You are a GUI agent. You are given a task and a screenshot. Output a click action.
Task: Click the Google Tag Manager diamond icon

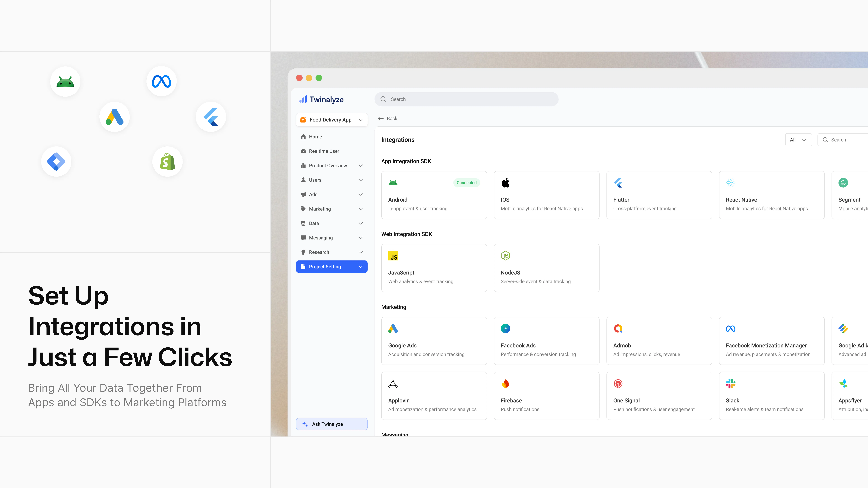pyautogui.click(x=56, y=162)
